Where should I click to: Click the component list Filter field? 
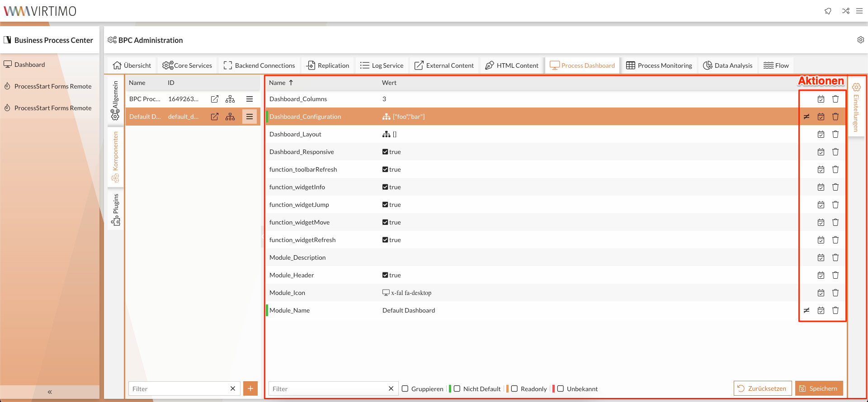[179, 388]
